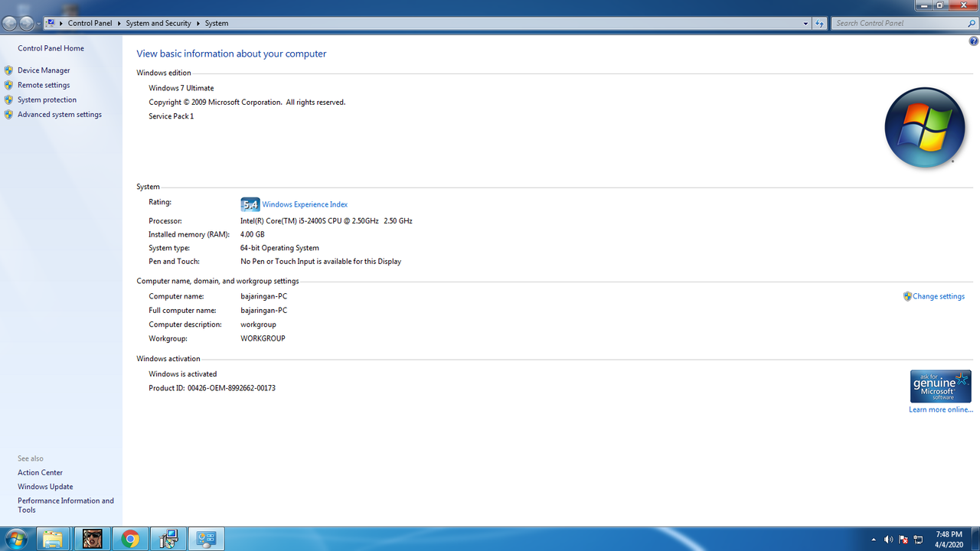Click the Refresh button beside address bar
980x551 pixels.
[x=820, y=23]
